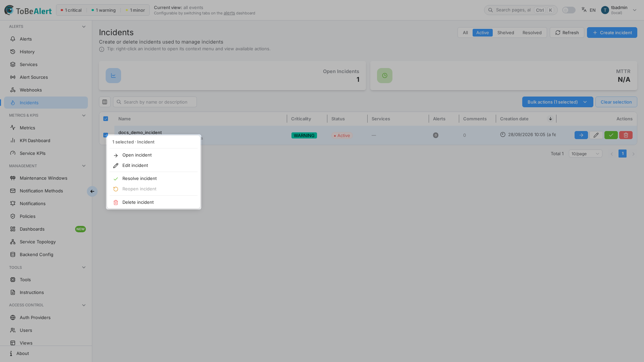This screenshot has width=644, height=362.
Task: Toggle the dark mode switch in header
Action: click(569, 10)
